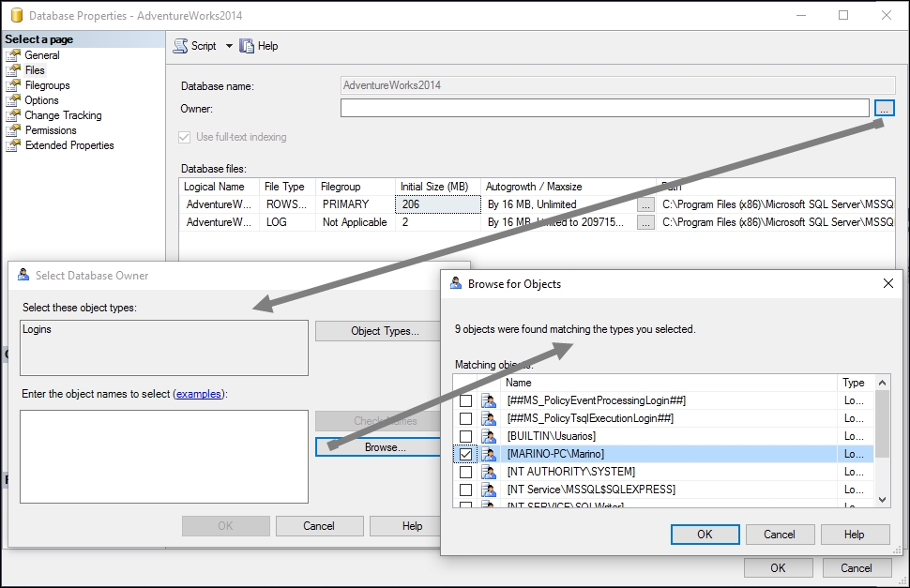Open the examples link
Image resolution: width=910 pixels, height=588 pixels.
(x=199, y=394)
